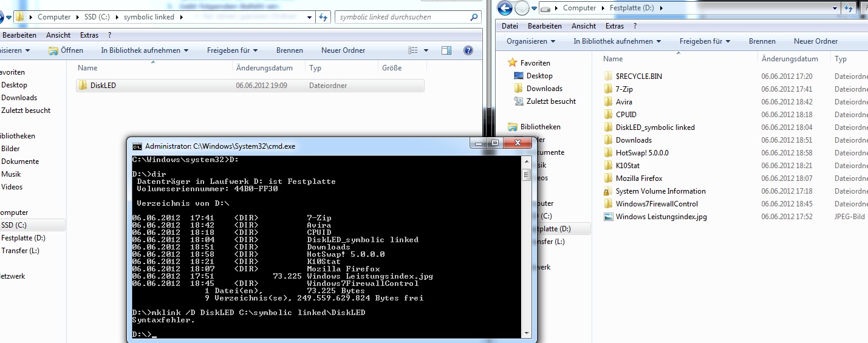Click the cmd.exe window title icon

tap(137, 146)
